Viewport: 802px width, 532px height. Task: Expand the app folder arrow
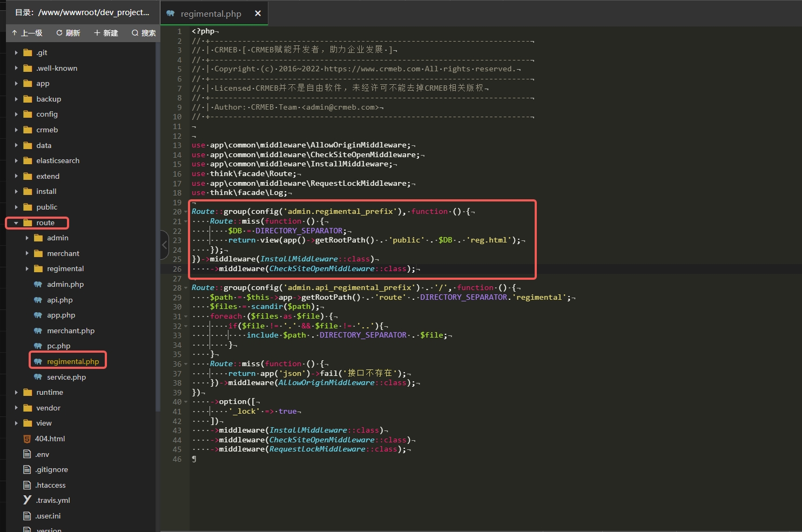click(16, 84)
